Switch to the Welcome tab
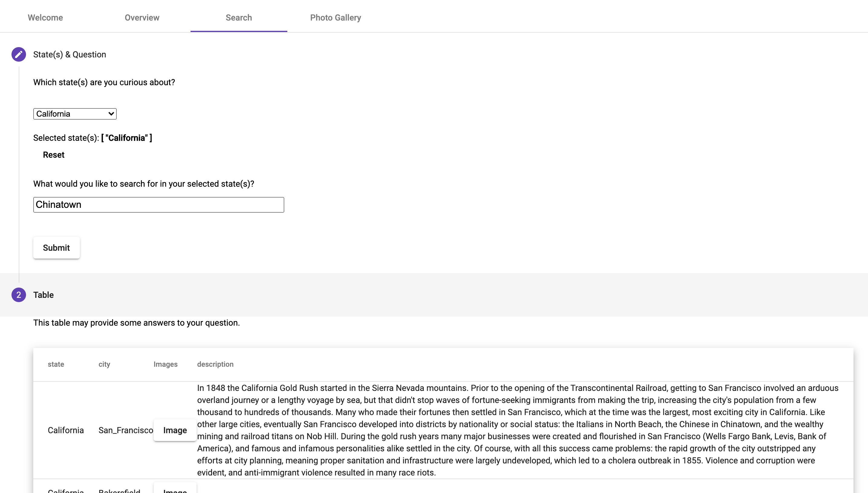Image resolution: width=868 pixels, height=493 pixels. (x=45, y=17)
